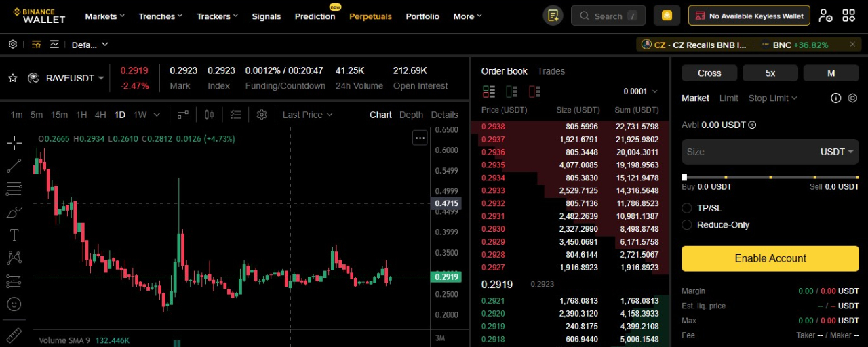Show bids-only order book view
The width and height of the screenshot is (868, 347).
(x=512, y=91)
